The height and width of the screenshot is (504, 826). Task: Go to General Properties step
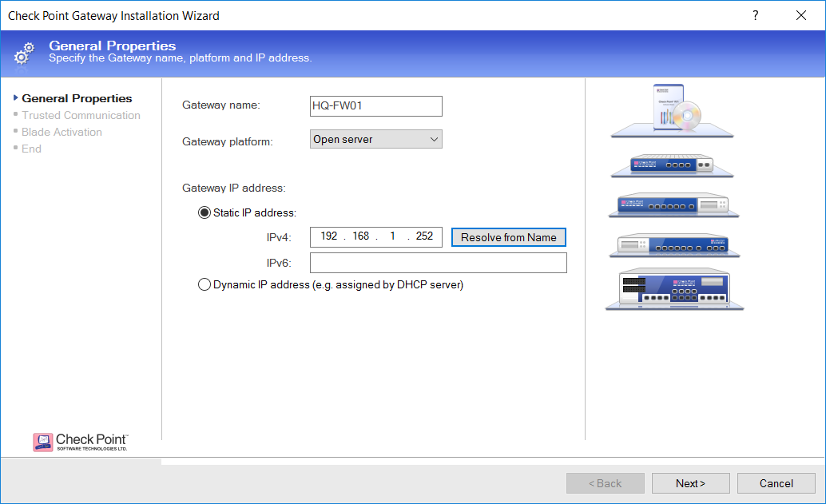click(x=77, y=98)
